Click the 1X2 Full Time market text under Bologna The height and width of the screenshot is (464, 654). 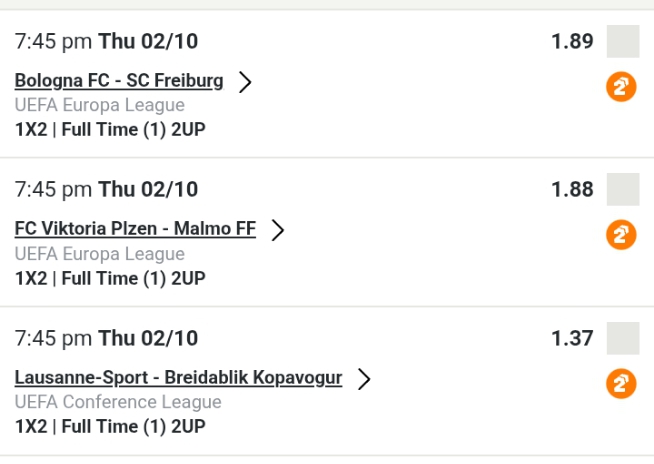tap(110, 129)
